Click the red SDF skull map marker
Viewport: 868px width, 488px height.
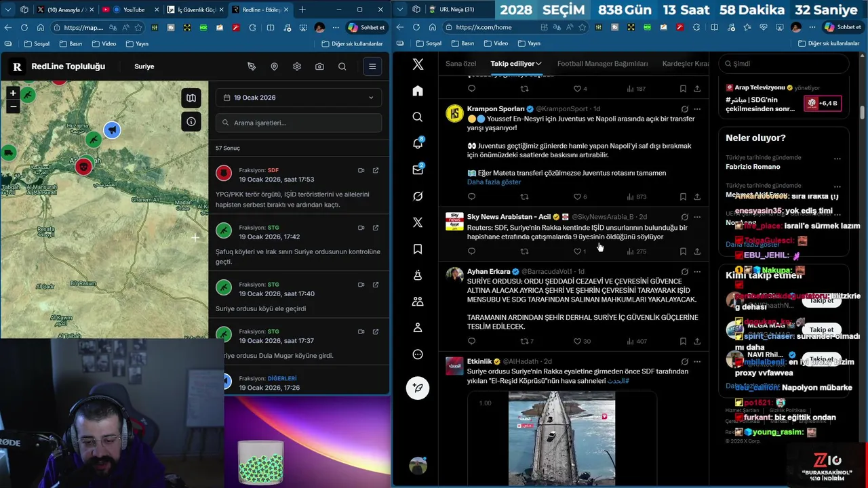pyautogui.click(x=83, y=166)
